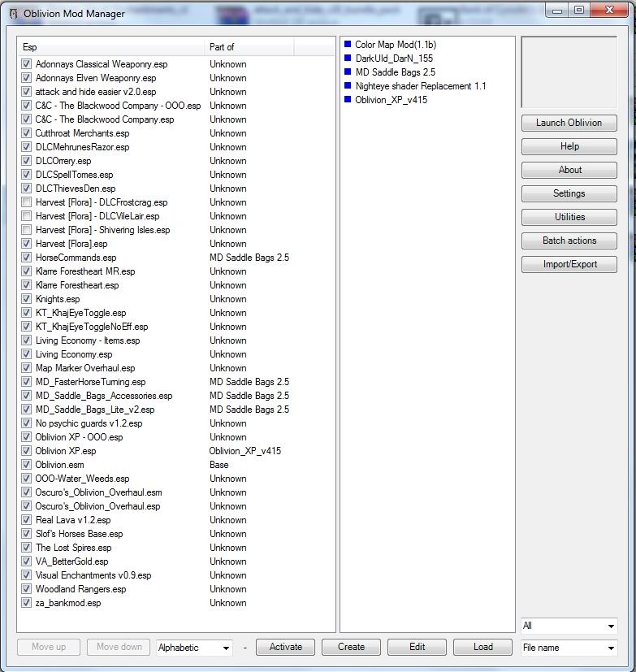The image size is (636, 672).
Task: Click the Create button to make an omod
Action: tap(351, 647)
